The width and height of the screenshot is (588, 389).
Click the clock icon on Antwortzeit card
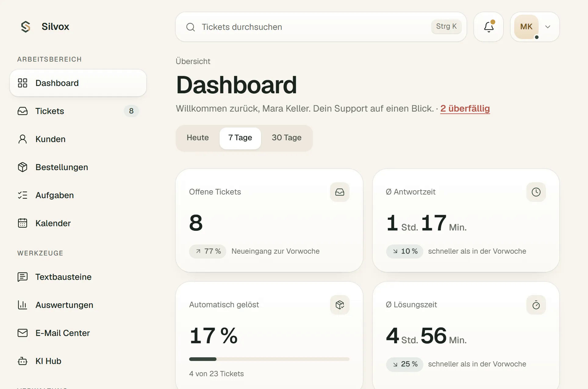[536, 192]
